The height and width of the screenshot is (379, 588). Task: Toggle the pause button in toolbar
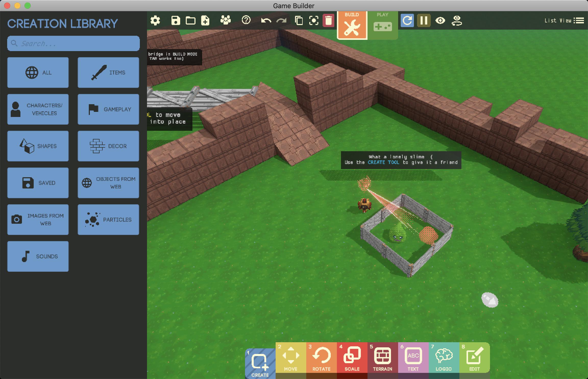click(x=424, y=20)
